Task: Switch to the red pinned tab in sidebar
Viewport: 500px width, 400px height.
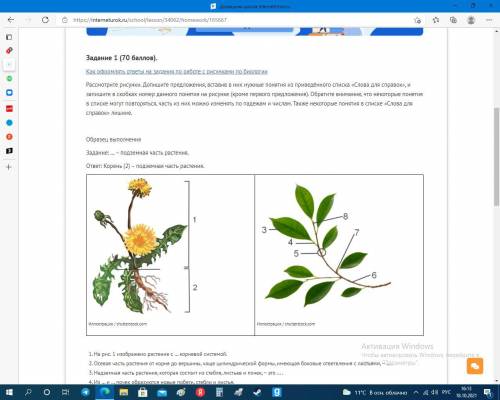Action: (9, 109)
